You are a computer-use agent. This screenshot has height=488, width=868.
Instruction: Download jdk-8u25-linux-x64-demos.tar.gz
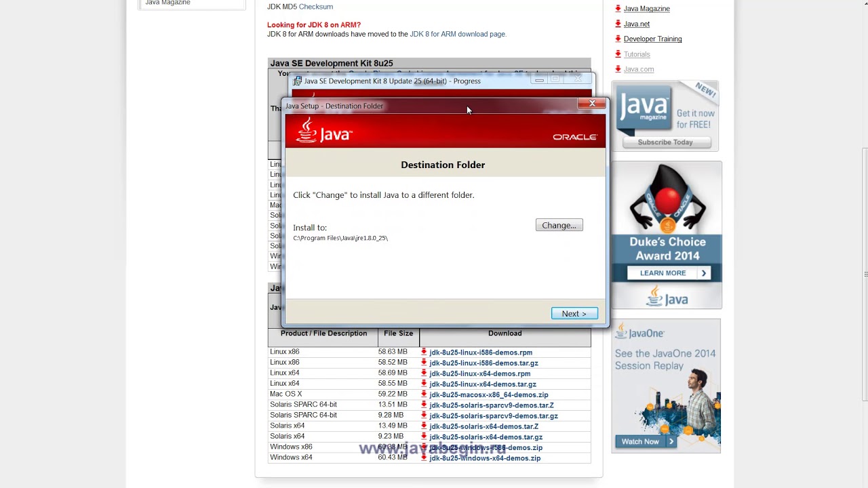click(483, 384)
